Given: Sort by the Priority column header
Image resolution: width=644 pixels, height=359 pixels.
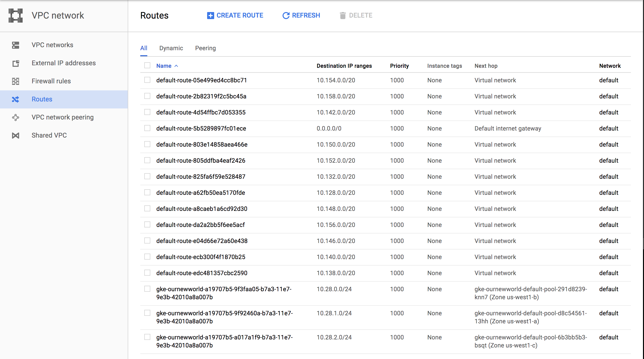Looking at the screenshot, I should click(399, 66).
